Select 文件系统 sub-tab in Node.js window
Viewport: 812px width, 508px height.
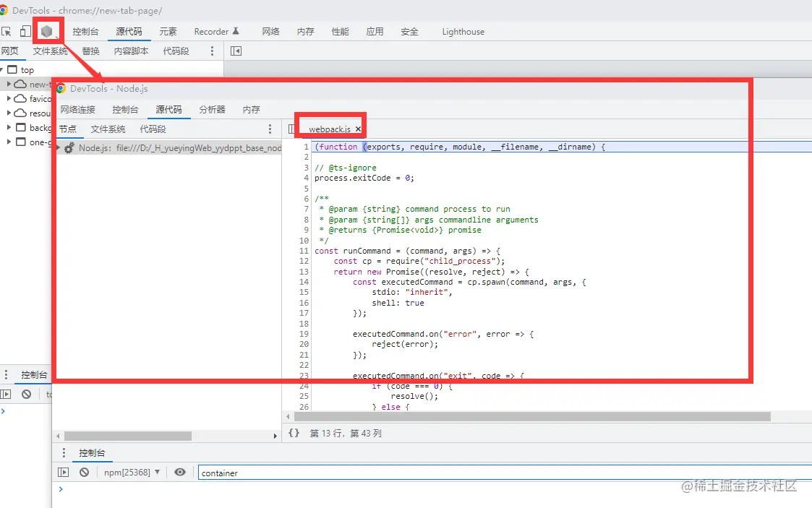(108, 129)
